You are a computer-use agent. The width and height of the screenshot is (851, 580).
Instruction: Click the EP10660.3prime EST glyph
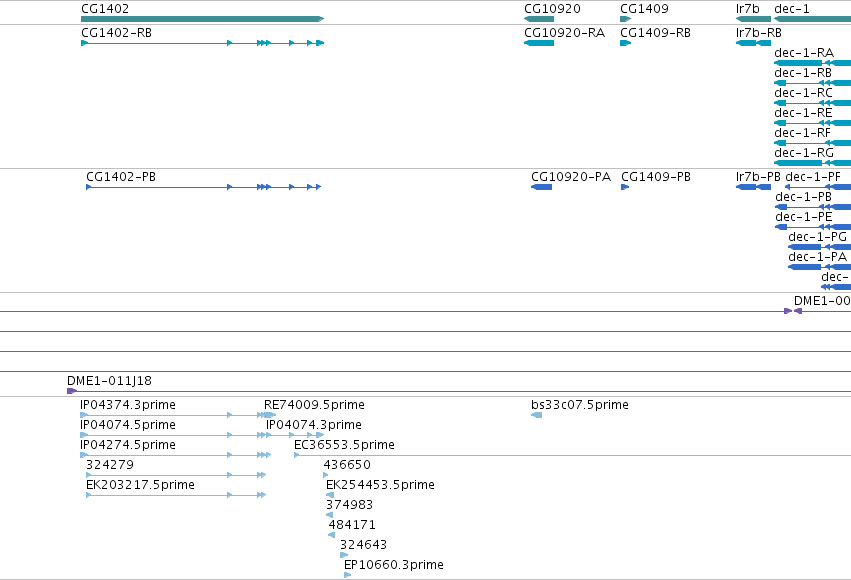point(347,575)
